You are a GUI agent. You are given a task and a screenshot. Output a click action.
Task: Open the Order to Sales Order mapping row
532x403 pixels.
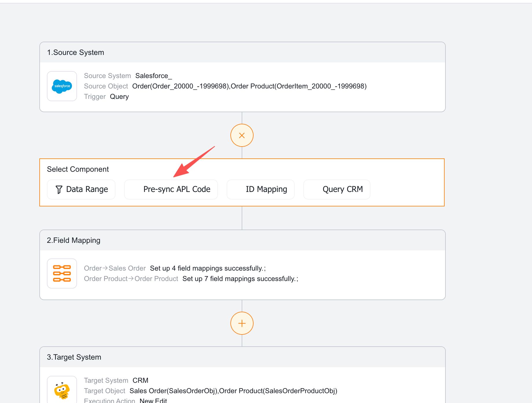coord(175,268)
